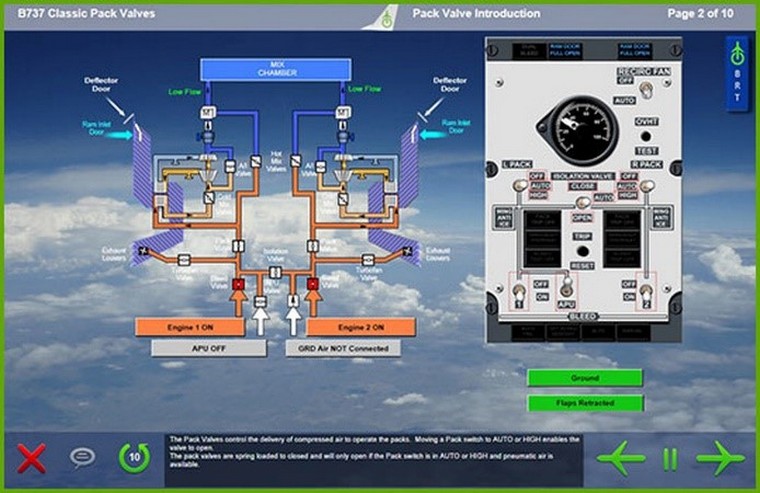Click the GRD Air NOT Connected button
Screen dimensions: 760x493
click(x=343, y=349)
